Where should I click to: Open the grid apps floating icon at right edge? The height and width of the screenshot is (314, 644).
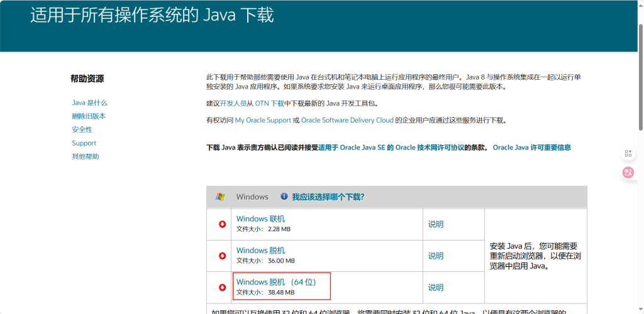coord(628,153)
